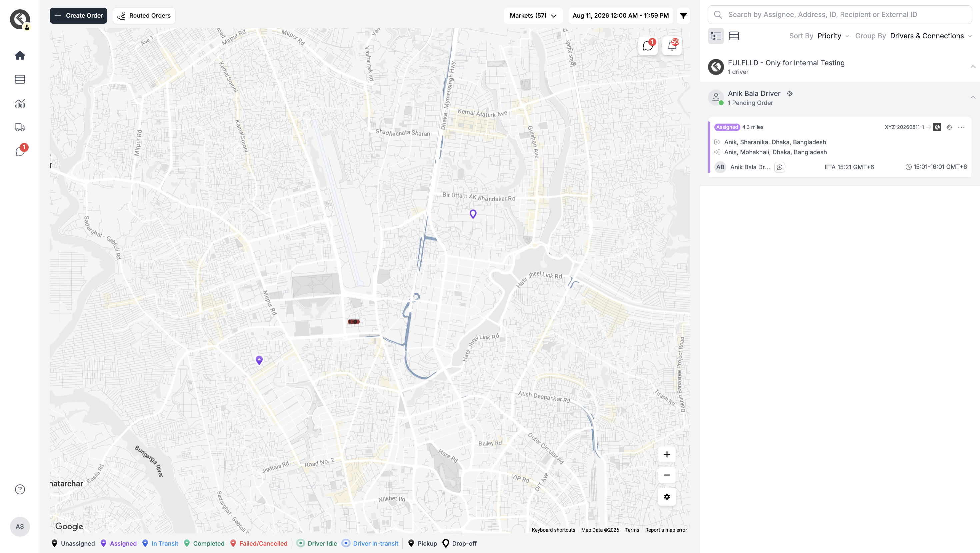Toggle Failed/Cancelled in the map legend
The height and width of the screenshot is (553, 980).
click(x=259, y=543)
